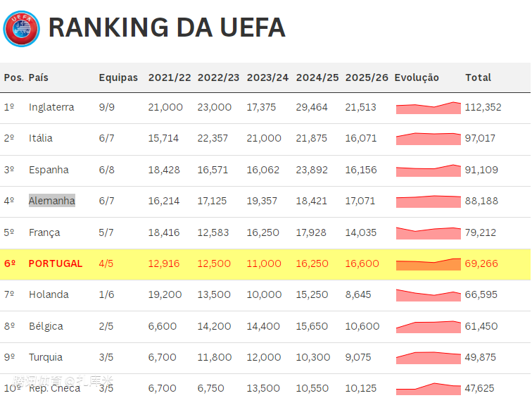The height and width of the screenshot is (398, 532).
Task: Select the highlighted Alemanha country name
Action: pyautogui.click(x=52, y=201)
